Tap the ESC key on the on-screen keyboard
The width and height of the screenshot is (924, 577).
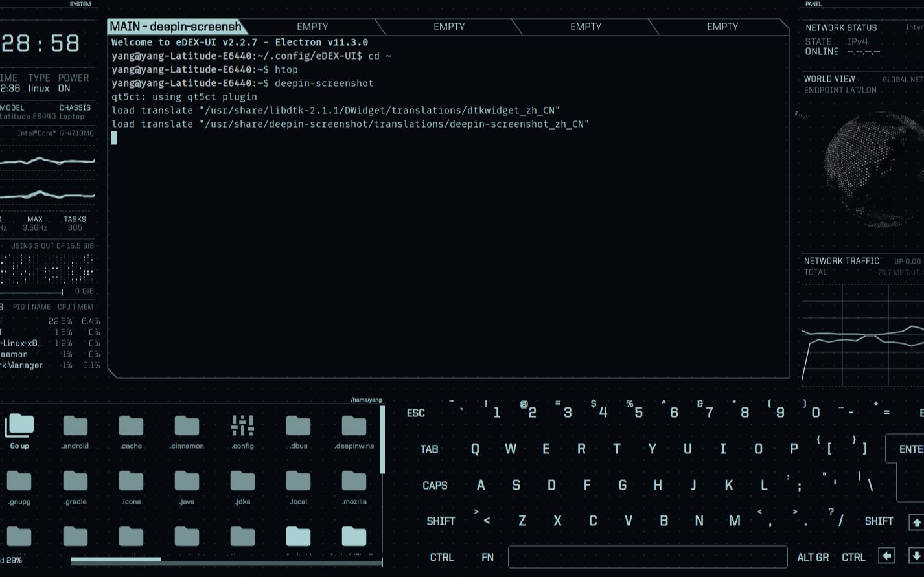416,413
